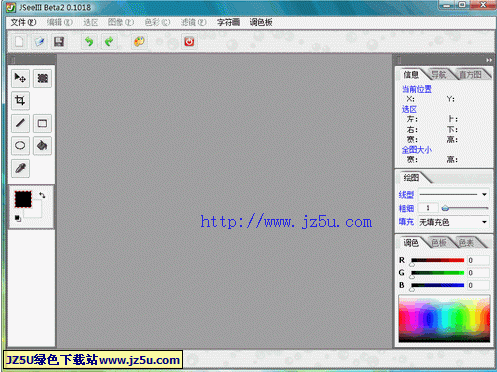The height and width of the screenshot is (372, 497).
Task: Click the Redo green arrow icon
Action: [x=109, y=42]
